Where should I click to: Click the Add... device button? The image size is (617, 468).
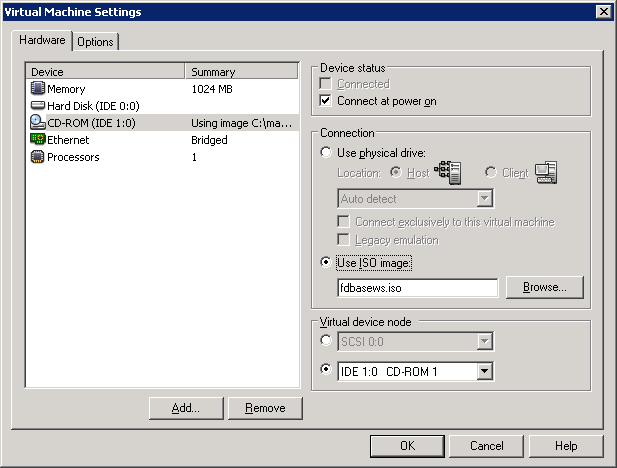tap(185, 408)
